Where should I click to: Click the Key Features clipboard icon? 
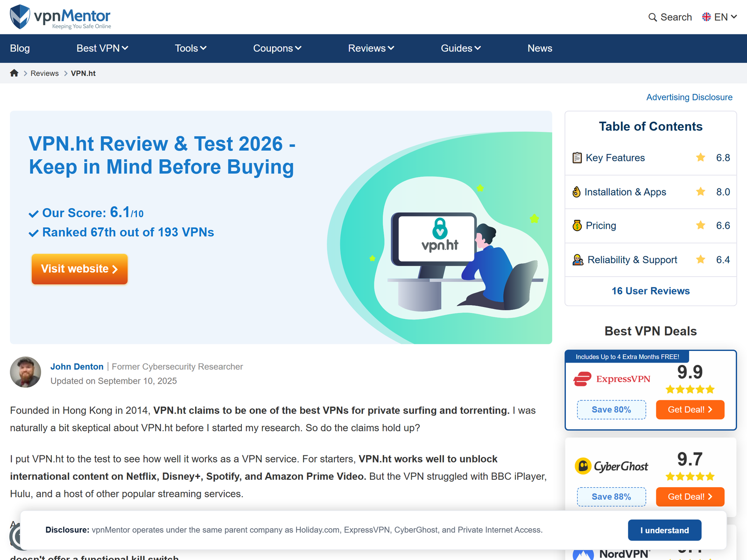click(x=577, y=158)
